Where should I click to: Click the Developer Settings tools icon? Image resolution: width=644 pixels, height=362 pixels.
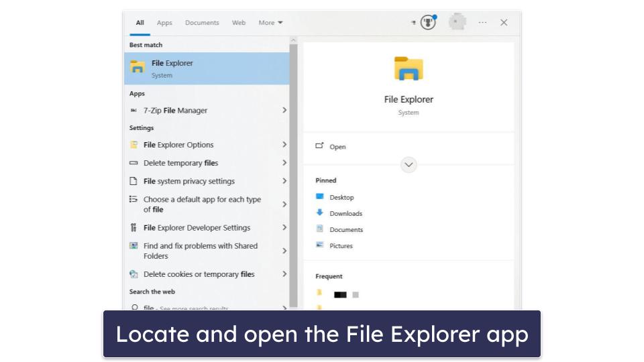(x=133, y=227)
